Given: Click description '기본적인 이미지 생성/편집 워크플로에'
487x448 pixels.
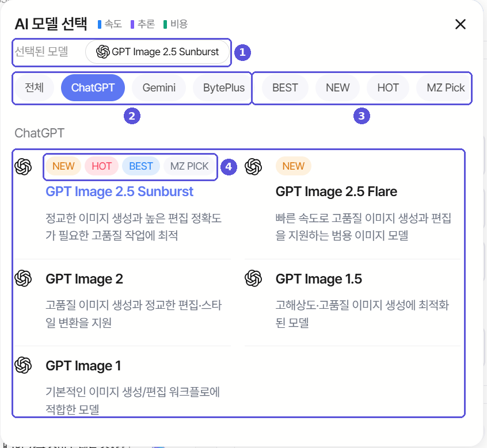Looking at the screenshot, I should [132, 392].
